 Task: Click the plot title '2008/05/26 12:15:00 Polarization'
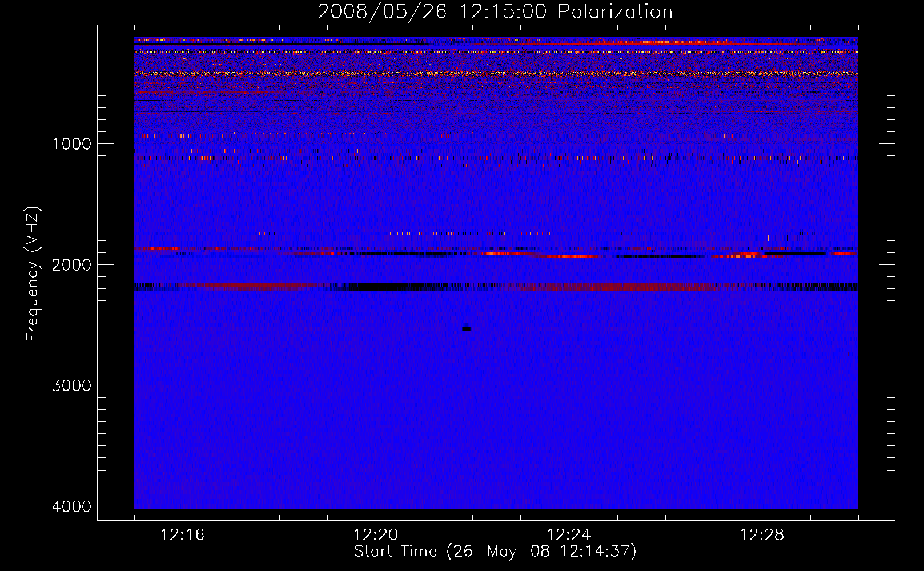click(x=495, y=11)
